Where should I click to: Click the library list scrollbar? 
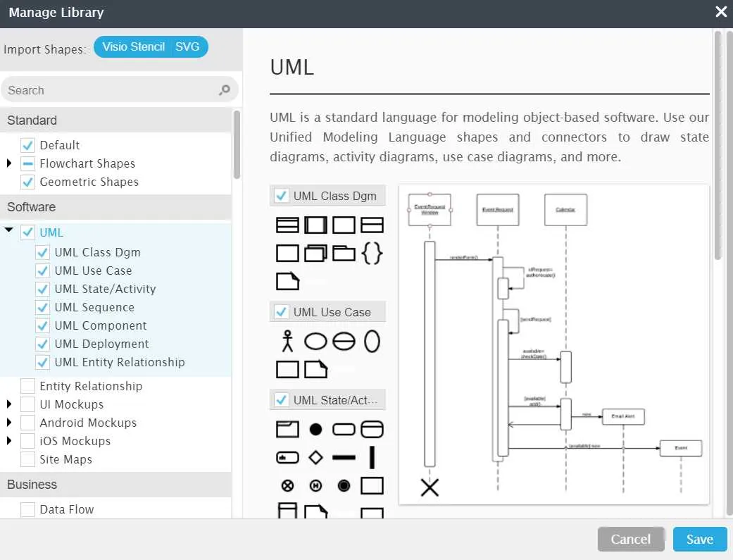pyautogui.click(x=237, y=144)
